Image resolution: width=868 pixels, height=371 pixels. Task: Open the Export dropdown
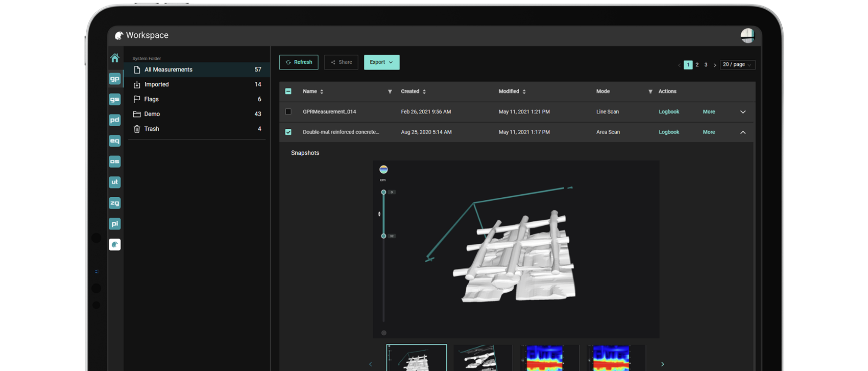pyautogui.click(x=381, y=62)
